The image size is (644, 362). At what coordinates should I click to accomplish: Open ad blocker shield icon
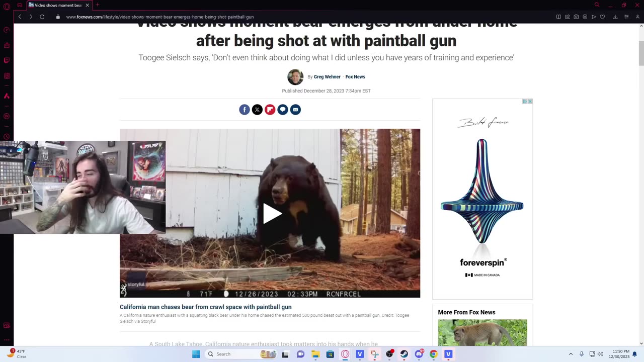(x=585, y=17)
